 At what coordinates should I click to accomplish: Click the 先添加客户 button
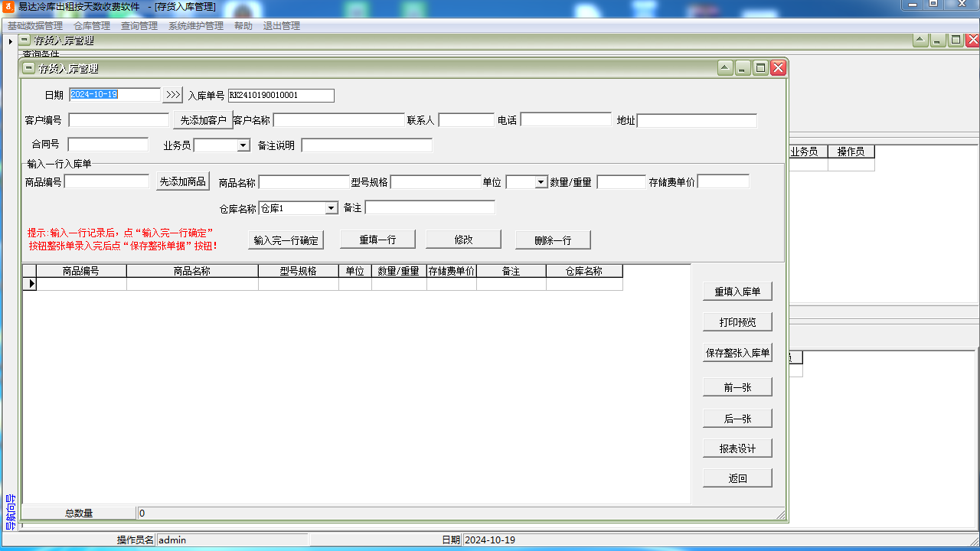(203, 120)
